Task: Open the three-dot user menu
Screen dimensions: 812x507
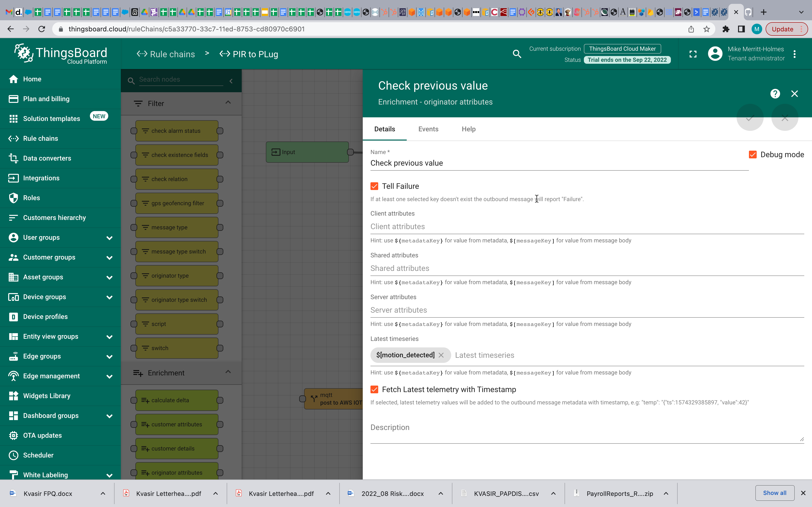Action: coord(794,54)
